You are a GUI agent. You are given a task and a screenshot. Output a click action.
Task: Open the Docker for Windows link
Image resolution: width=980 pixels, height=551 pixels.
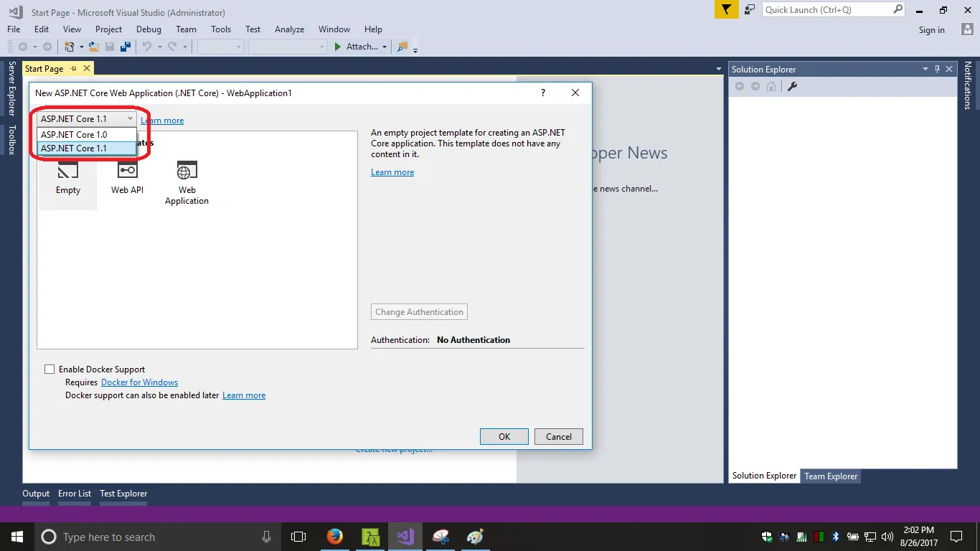140,382
